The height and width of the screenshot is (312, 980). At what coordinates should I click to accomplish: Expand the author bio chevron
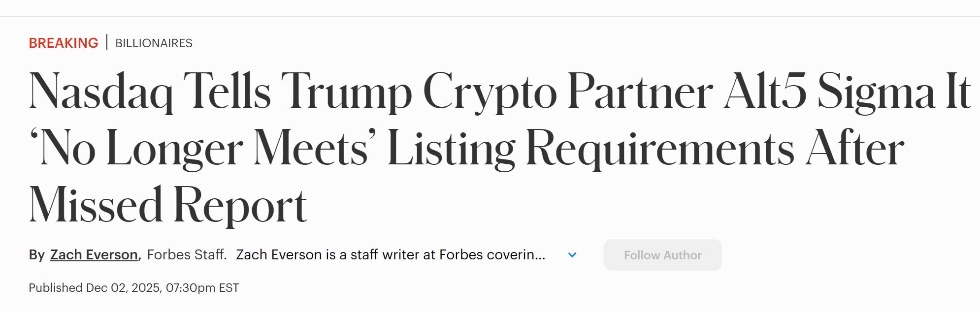(572, 255)
